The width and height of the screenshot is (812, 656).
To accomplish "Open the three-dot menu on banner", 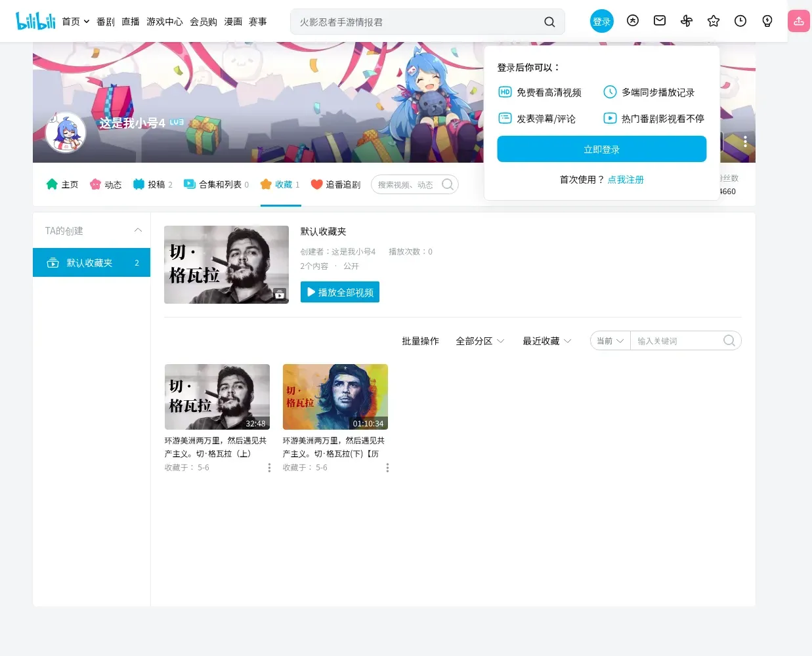I will 745,142.
